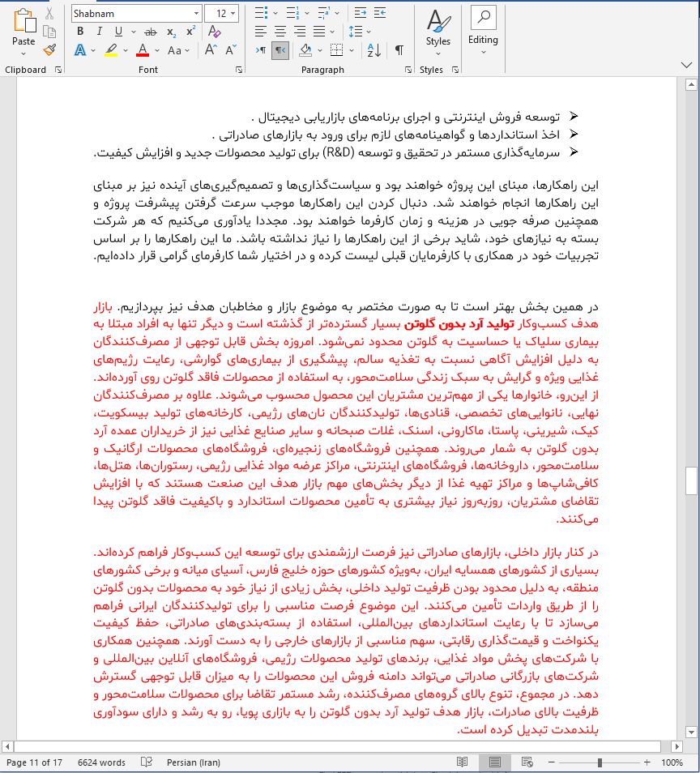Click the Multilevel List icon
Screen dimensions: 700x773
tap(324, 13)
